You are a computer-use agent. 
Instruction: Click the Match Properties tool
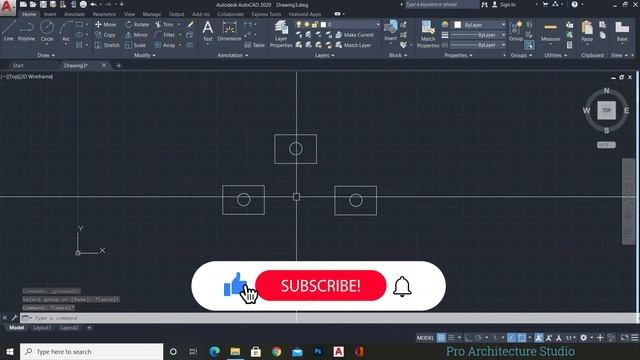[428, 34]
